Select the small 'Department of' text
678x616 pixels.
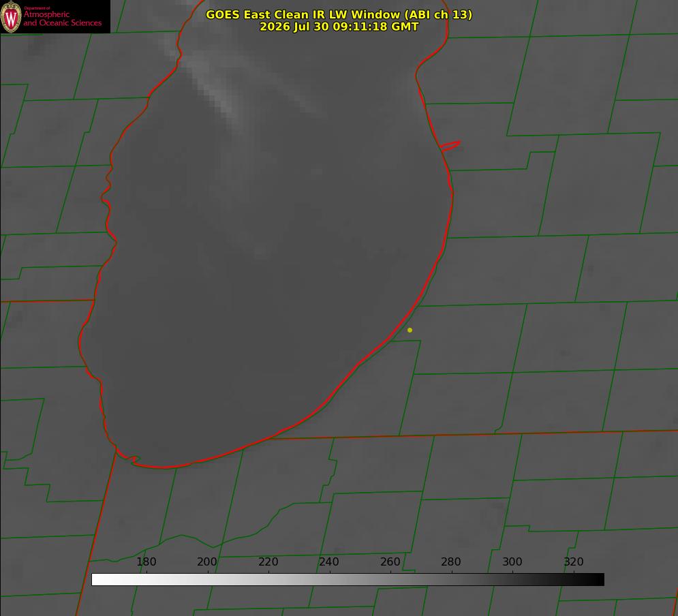click(x=37, y=7)
